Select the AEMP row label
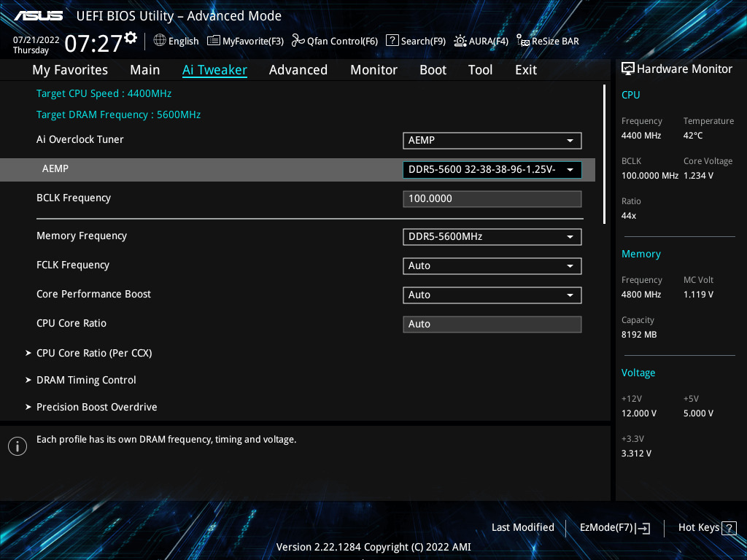Screen dimensions: 747x560 55,168
